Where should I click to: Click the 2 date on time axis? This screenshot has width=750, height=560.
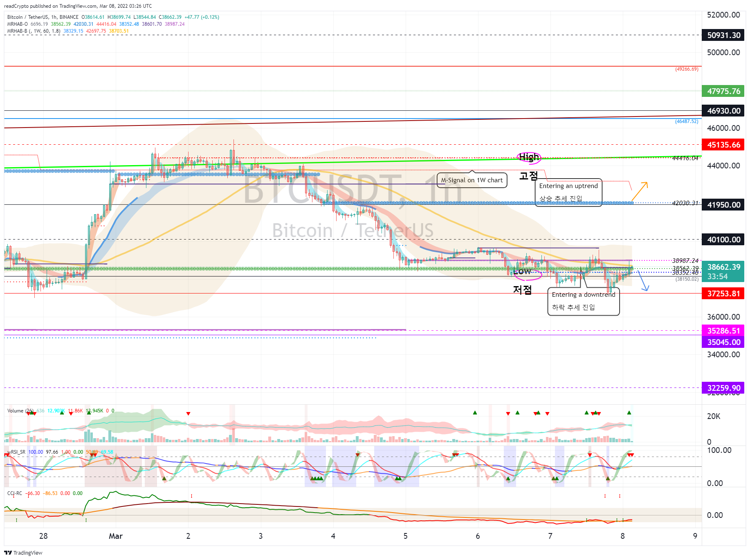(x=188, y=536)
